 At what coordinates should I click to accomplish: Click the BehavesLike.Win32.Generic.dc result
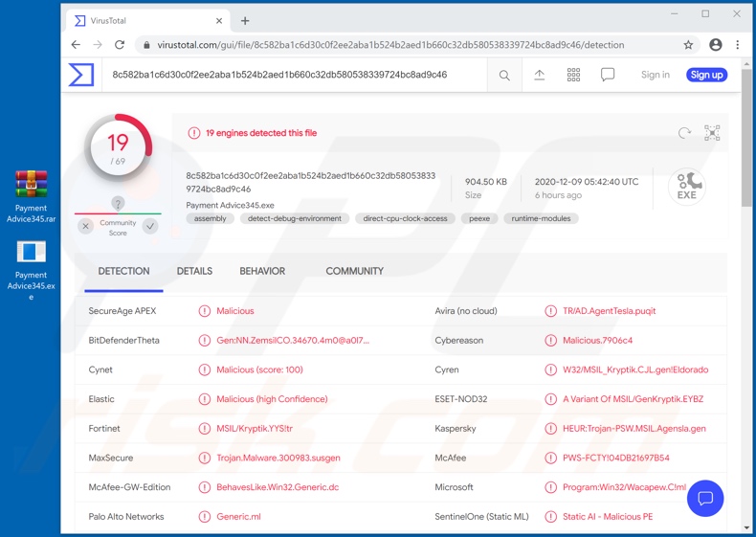tap(278, 487)
